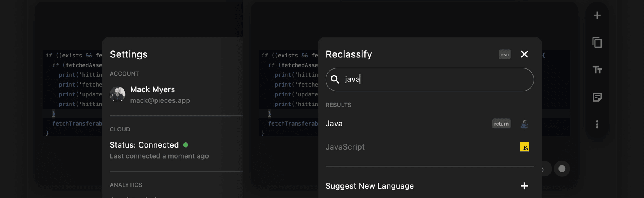Click the CLOUD section label

point(120,130)
